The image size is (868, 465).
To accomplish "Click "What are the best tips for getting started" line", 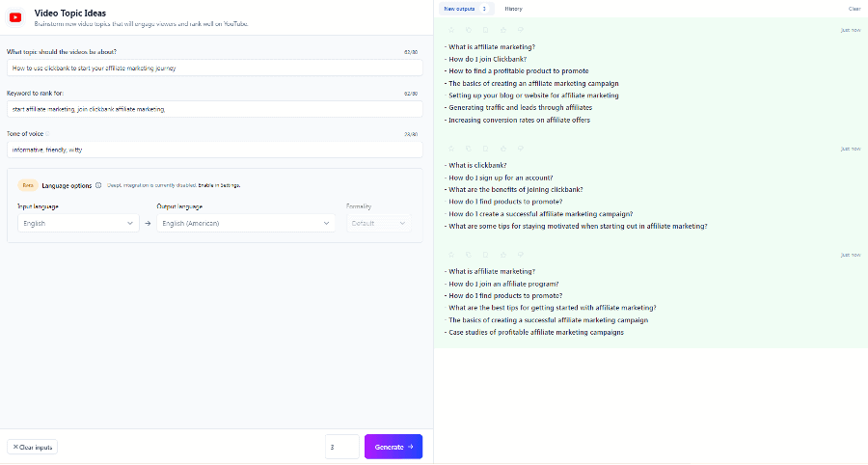I will pos(553,308).
